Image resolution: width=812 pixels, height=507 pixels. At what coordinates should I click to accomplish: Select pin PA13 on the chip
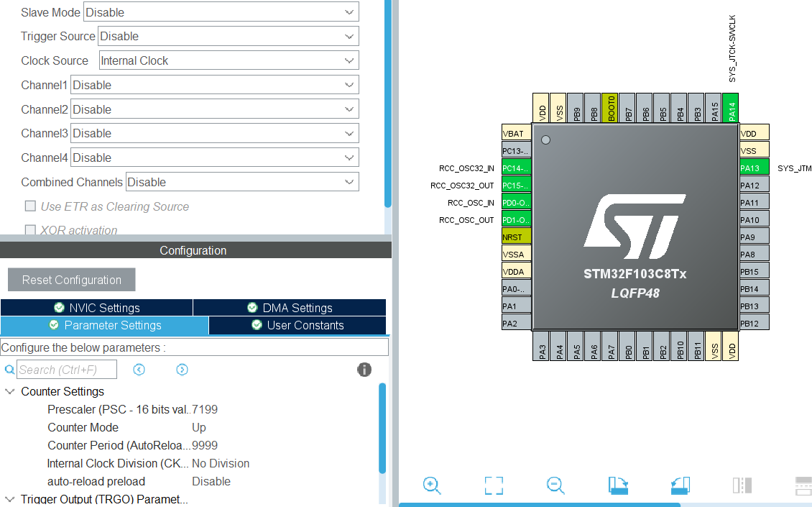tap(754, 168)
